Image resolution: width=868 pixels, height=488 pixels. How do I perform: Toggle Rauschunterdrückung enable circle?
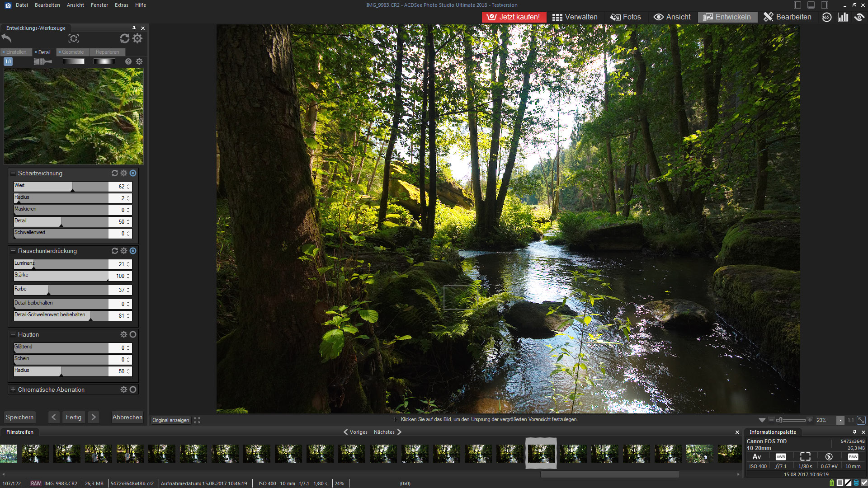(133, 251)
